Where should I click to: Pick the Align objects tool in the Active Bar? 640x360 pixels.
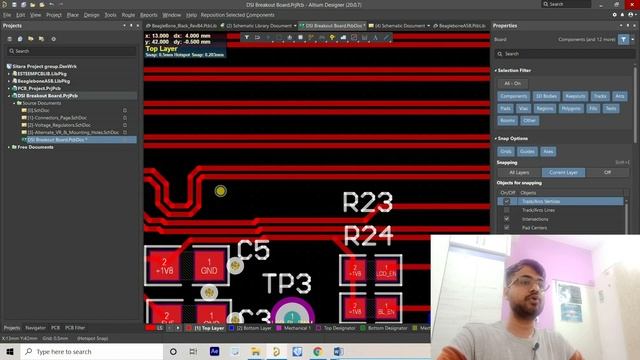[290, 38]
